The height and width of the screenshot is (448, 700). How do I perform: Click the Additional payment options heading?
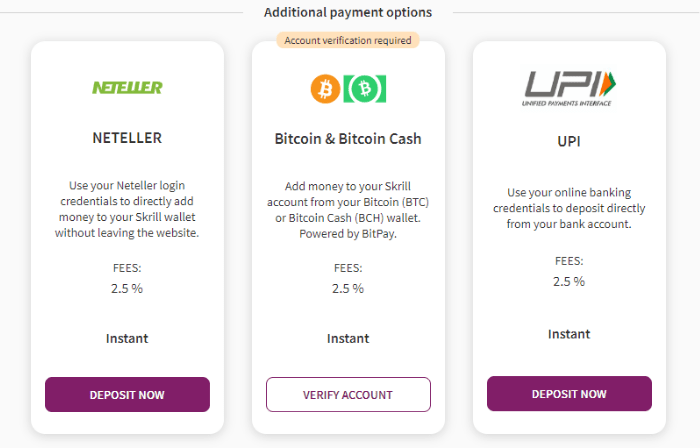[x=348, y=12]
